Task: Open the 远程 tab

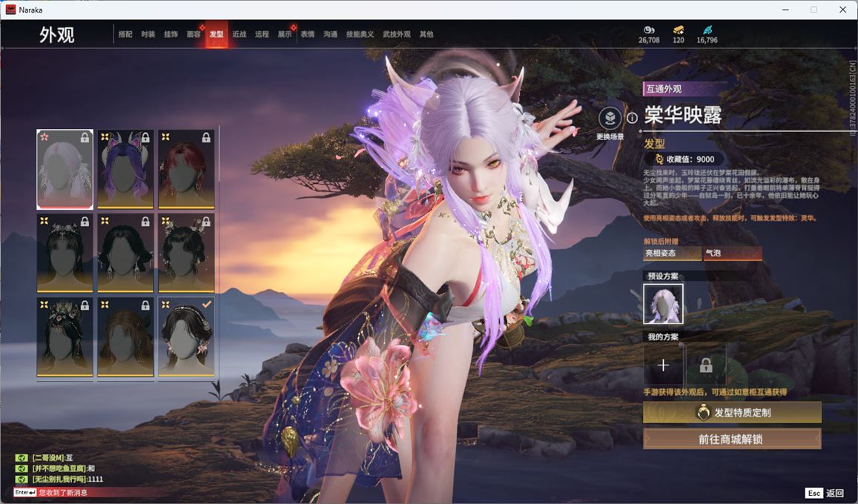Action: click(x=262, y=34)
